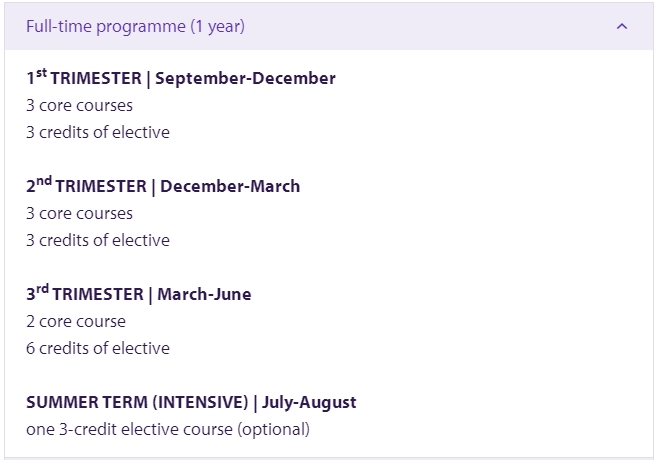Click the 2 core course line
This screenshot has height=460, width=659.
pyautogui.click(x=76, y=321)
